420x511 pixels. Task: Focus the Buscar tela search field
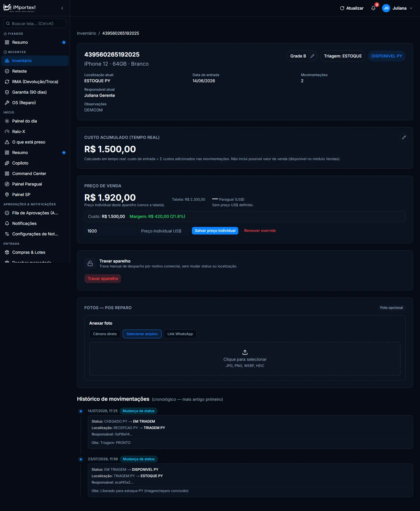(x=35, y=24)
